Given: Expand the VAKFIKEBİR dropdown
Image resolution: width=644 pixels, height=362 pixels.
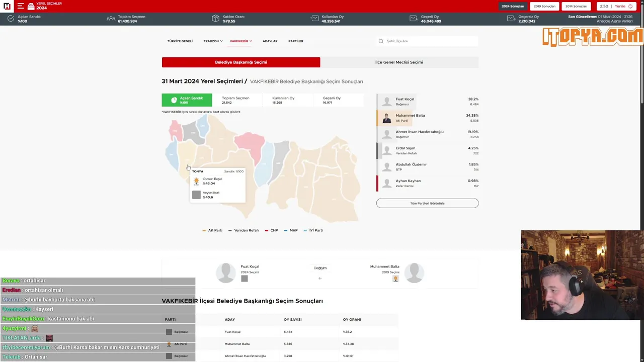Looking at the screenshot, I should click(241, 41).
